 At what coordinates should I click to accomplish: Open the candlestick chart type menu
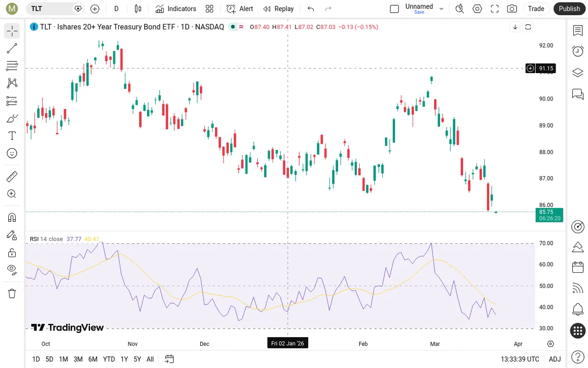coord(138,9)
